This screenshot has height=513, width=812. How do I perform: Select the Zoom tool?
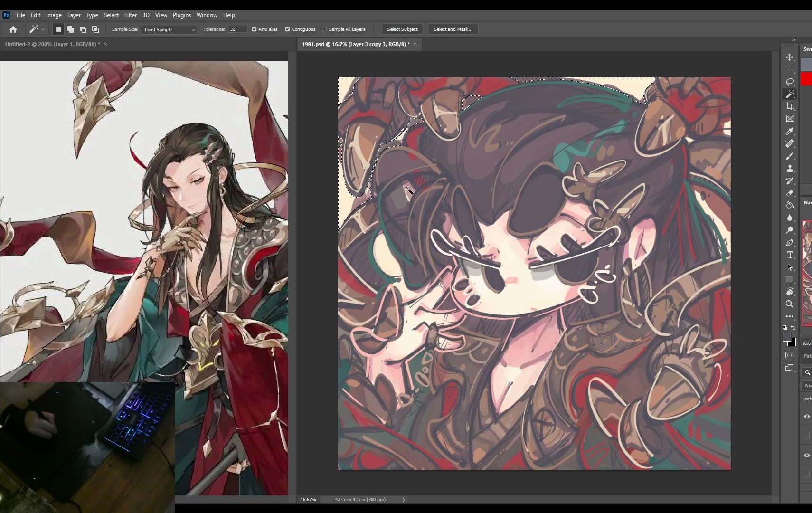(x=790, y=304)
